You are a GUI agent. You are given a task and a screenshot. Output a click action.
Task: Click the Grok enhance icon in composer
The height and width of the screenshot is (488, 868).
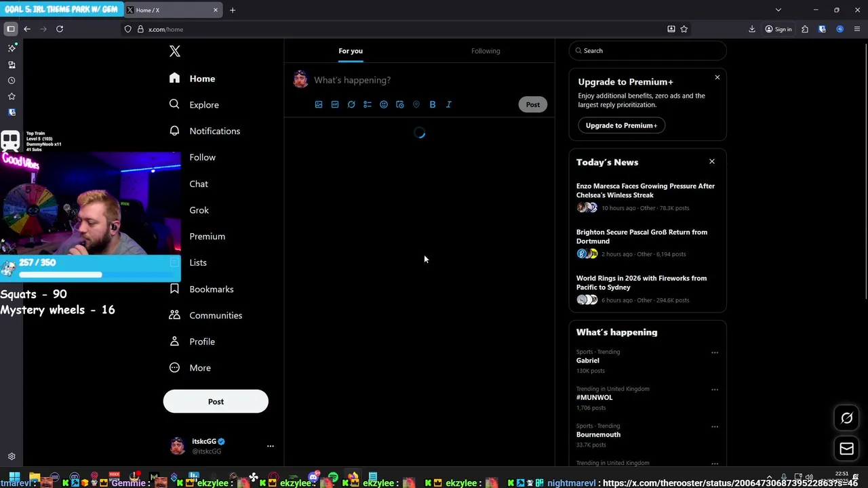pyautogui.click(x=351, y=104)
